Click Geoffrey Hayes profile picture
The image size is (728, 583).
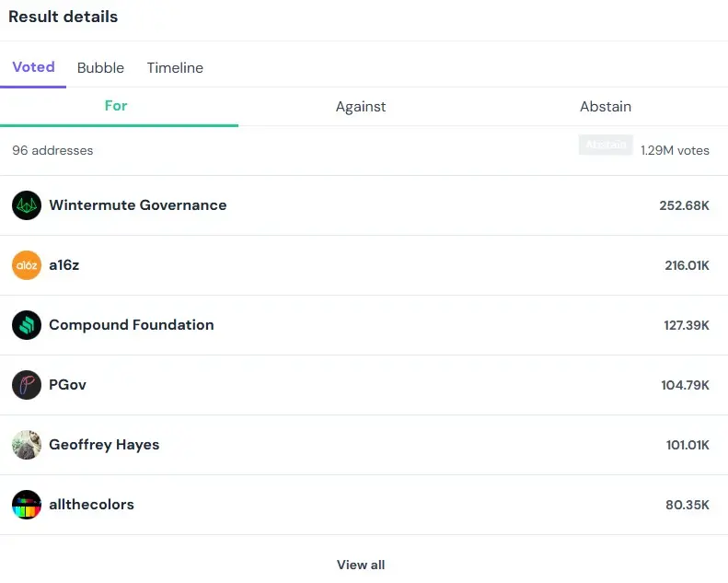(x=27, y=445)
